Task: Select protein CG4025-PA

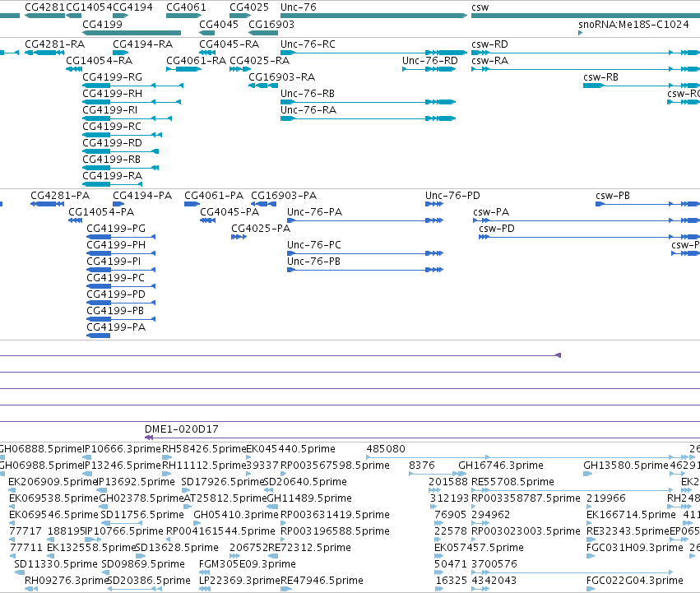Action: (261, 229)
